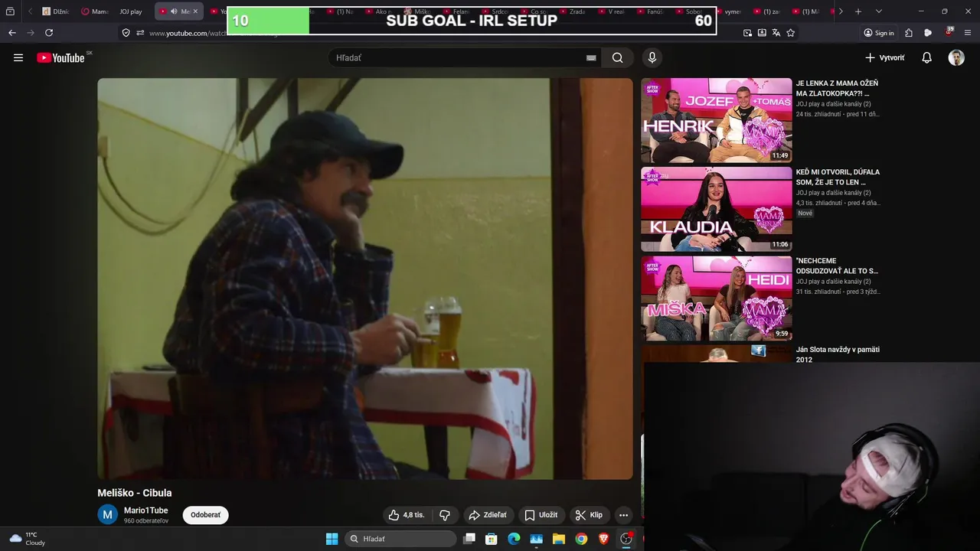Open the Vytvoriť create menu
The width and height of the screenshot is (980, 551).
pos(884,57)
